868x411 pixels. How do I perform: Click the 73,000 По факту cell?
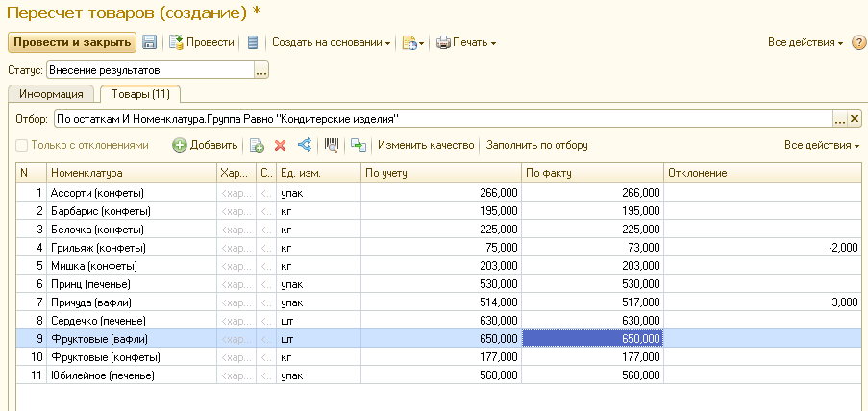[592, 247]
